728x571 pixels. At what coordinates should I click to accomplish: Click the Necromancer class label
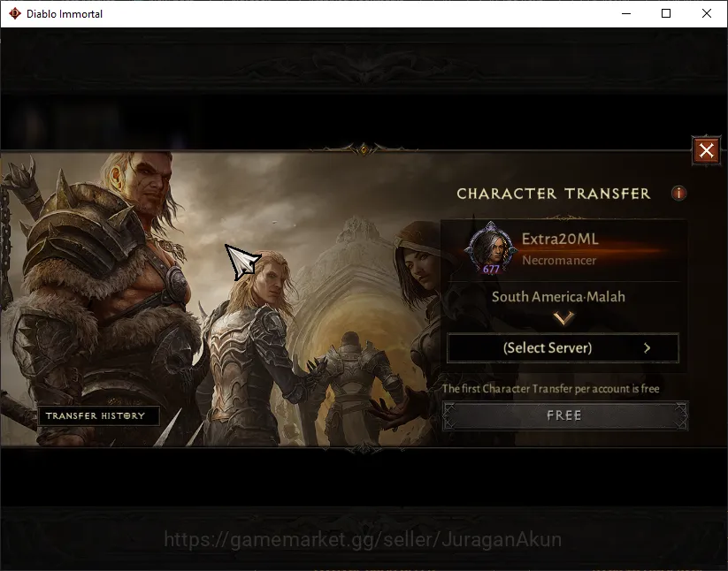pos(559,260)
